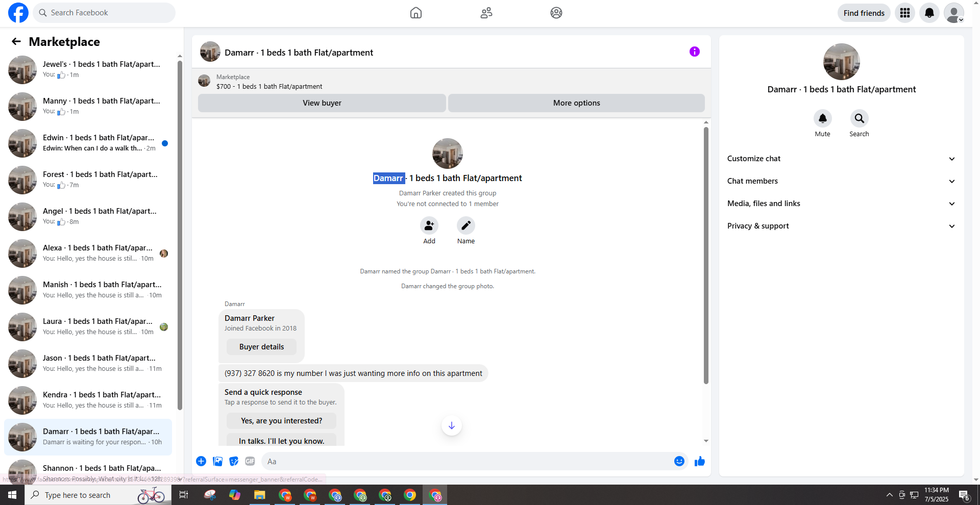Choose a GIF icon
This screenshot has height=505, width=980.
(250, 461)
